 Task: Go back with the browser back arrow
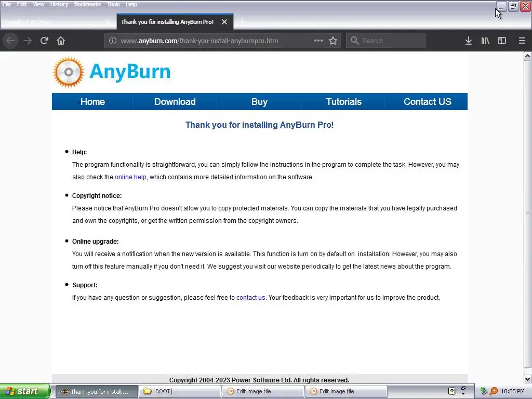pyautogui.click(x=10, y=41)
